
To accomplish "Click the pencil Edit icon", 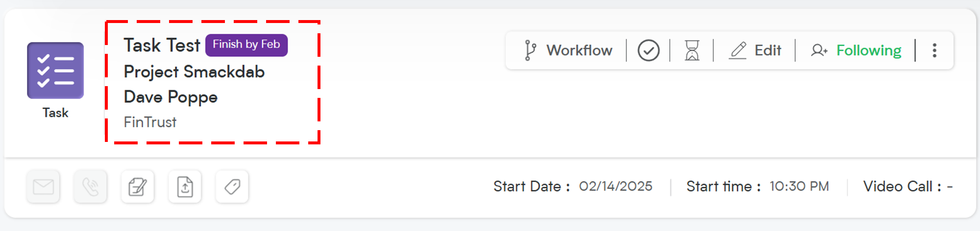I will pos(737,50).
